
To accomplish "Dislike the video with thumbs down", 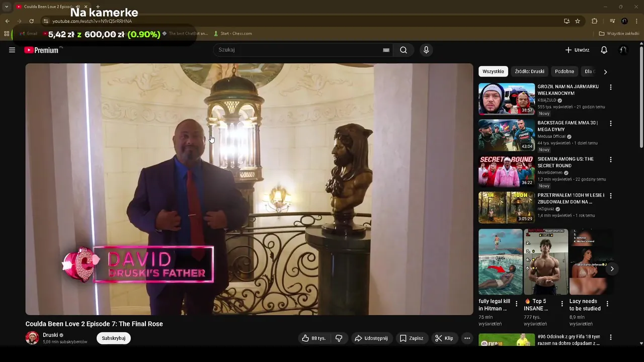I will [339, 338].
